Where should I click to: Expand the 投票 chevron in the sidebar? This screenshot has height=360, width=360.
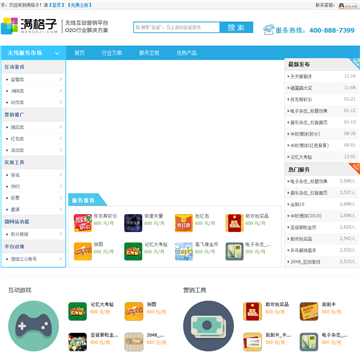(x=61, y=198)
